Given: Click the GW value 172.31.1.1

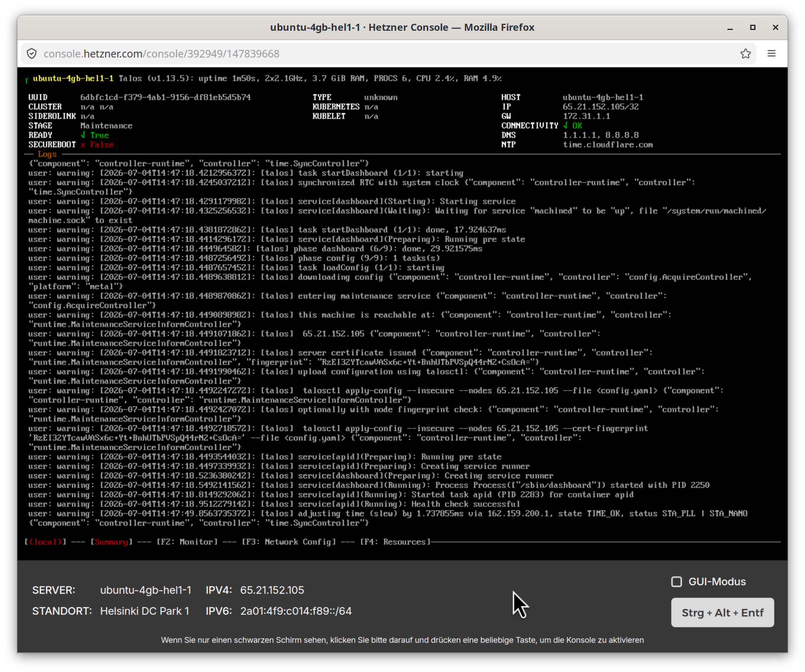Looking at the screenshot, I should [586, 116].
